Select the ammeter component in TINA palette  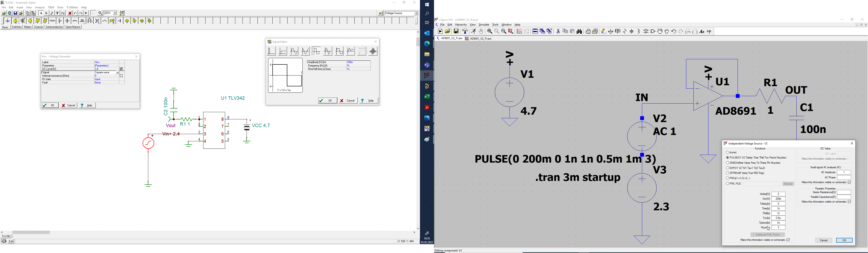click(45, 21)
